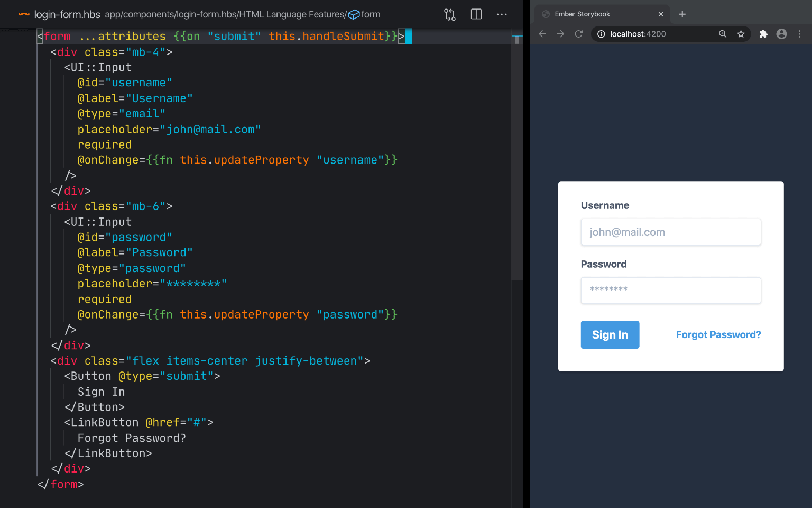View site information for localhost:4200
Image resolution: width=812 pixels, height=508 pixels.
tap(601, 33)
